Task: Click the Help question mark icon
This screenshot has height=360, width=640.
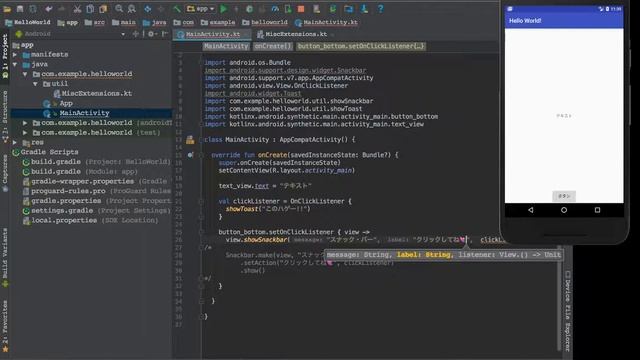Action: pyautogui.click(x=380, y=9)
